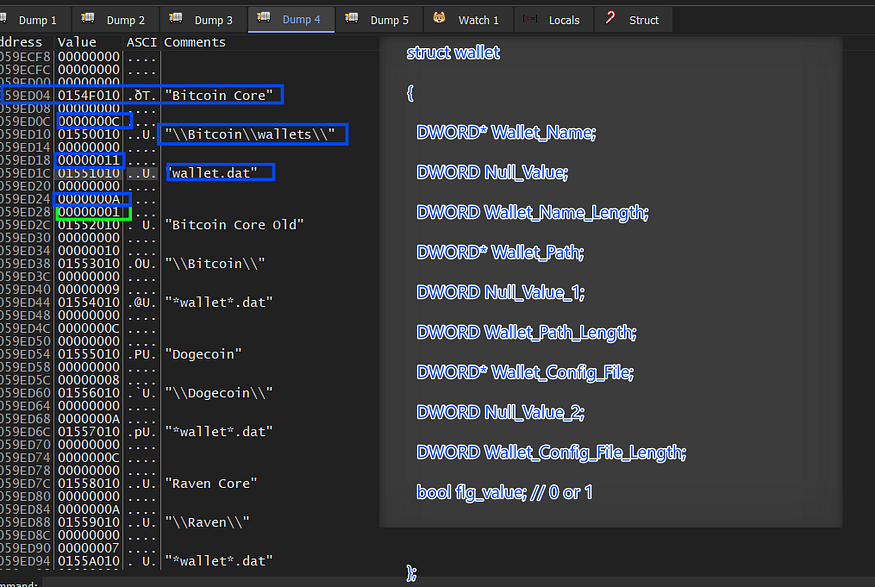Click the Dump 2 memory icon

point(88,18)
